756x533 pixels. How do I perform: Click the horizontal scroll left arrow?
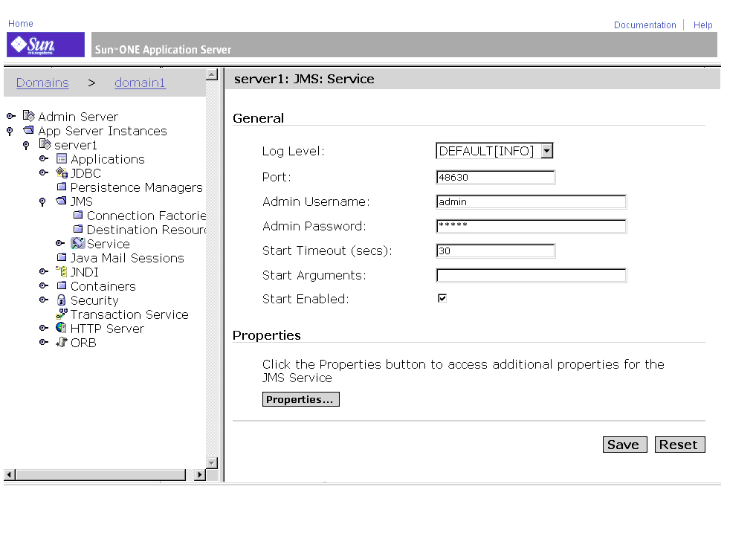pos(9,474)
